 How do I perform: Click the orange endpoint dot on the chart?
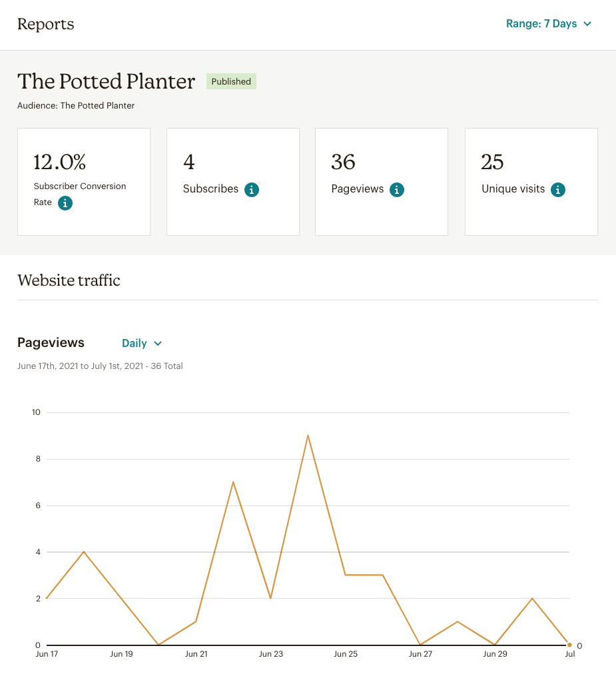pos(569,645)
